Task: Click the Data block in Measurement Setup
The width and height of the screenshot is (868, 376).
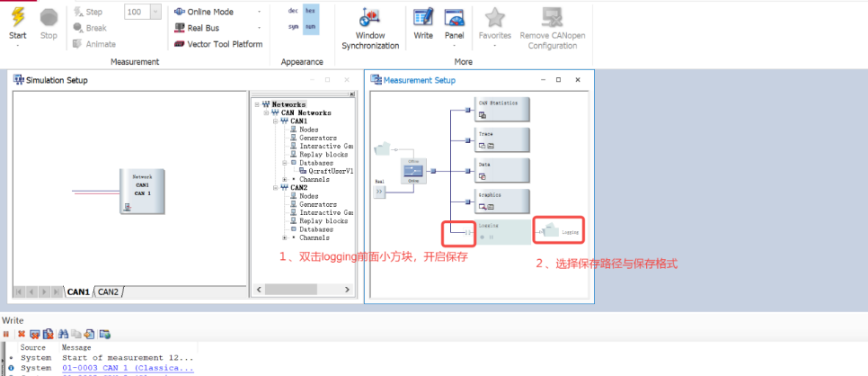Action: click(x=501, y=170)
